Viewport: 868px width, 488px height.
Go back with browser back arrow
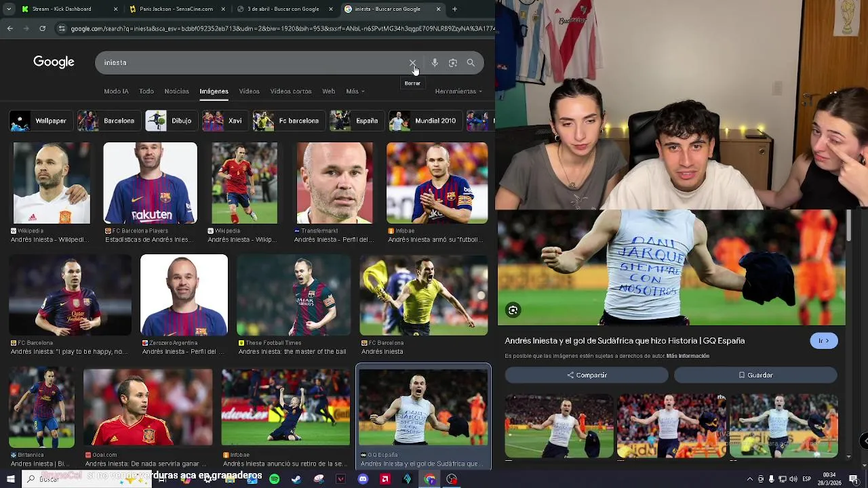10,28
